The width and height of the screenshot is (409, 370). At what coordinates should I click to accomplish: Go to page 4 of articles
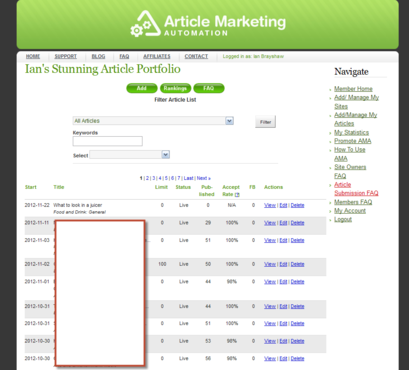(160, 178)
